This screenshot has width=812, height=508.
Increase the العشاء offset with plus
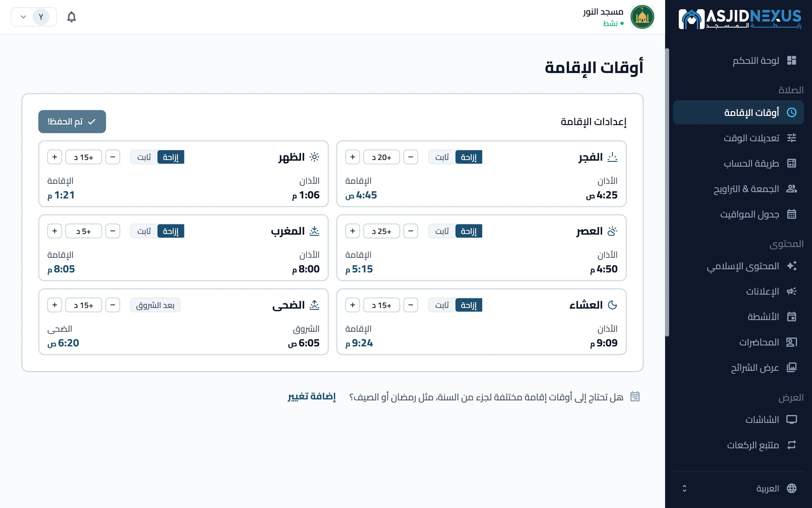[353, 305]
